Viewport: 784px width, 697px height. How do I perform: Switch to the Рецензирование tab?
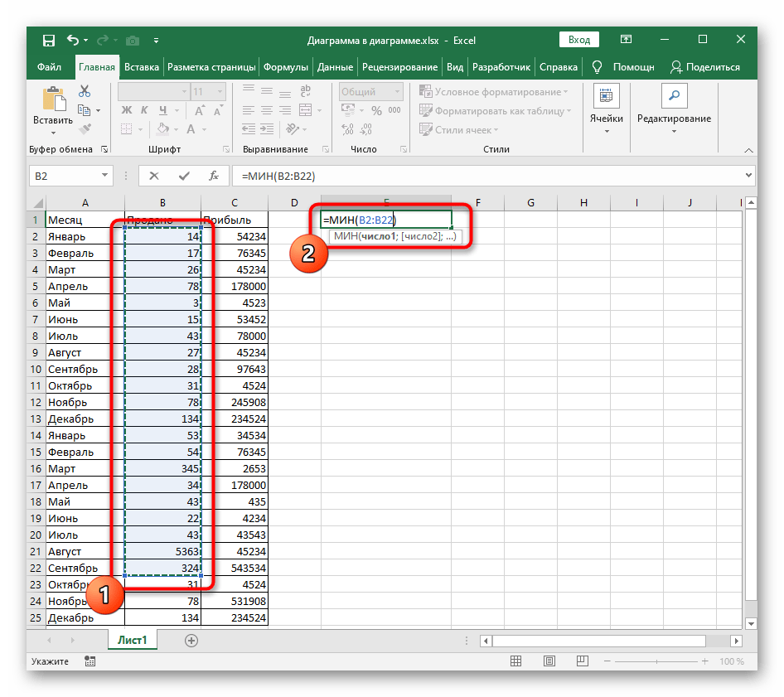[400, 67]
